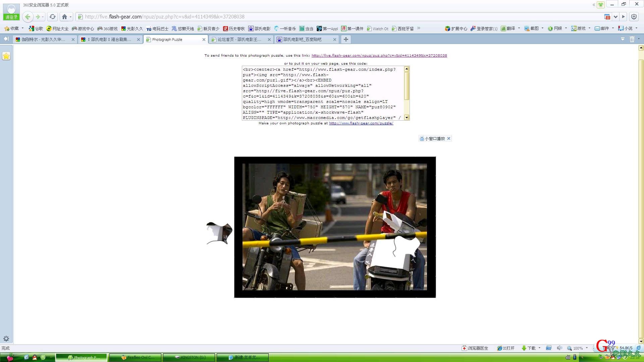
Task: Open sidebar settings gear icon
Action: coord(6,339)
